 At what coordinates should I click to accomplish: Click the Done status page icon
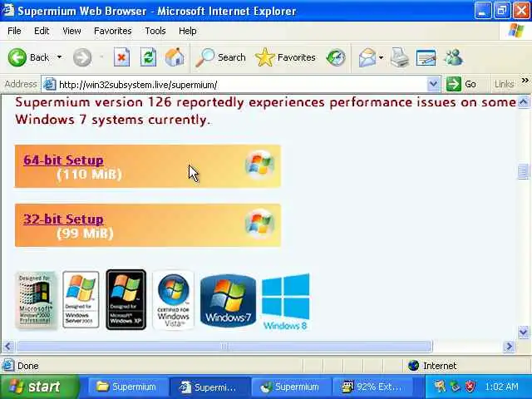[8, 366]
